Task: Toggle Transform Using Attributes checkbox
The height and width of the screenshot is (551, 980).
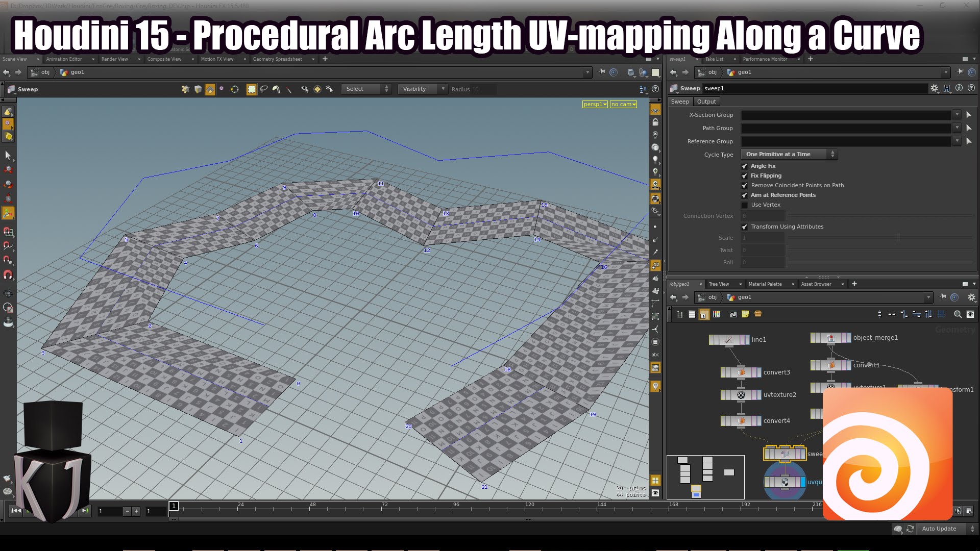Action: [x=744, y=227]
